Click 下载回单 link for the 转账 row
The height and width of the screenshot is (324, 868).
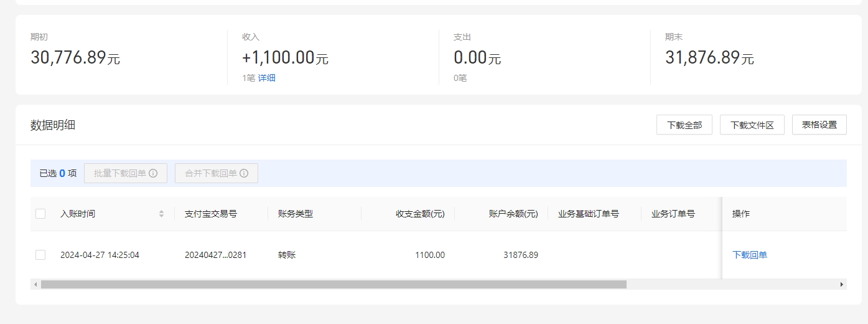(750, 255)
